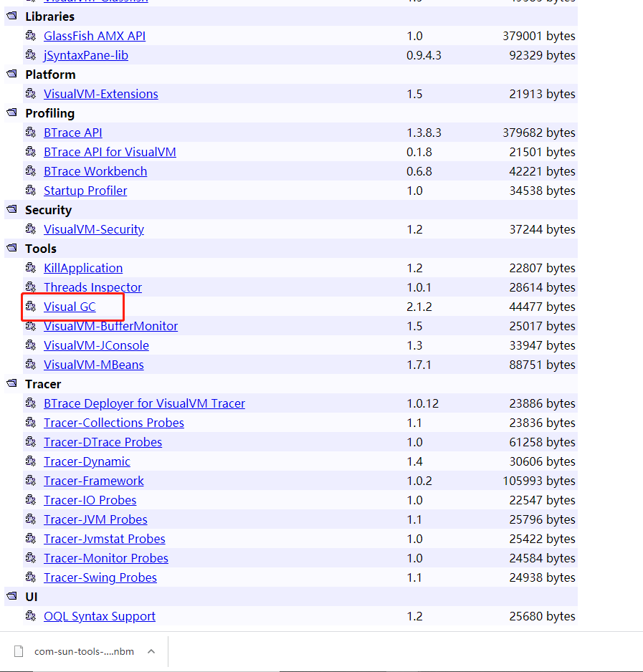Open the Tracer-Jvmstat Probes link
This screenshot has width=643, height=672.
[x=104, y=539]
